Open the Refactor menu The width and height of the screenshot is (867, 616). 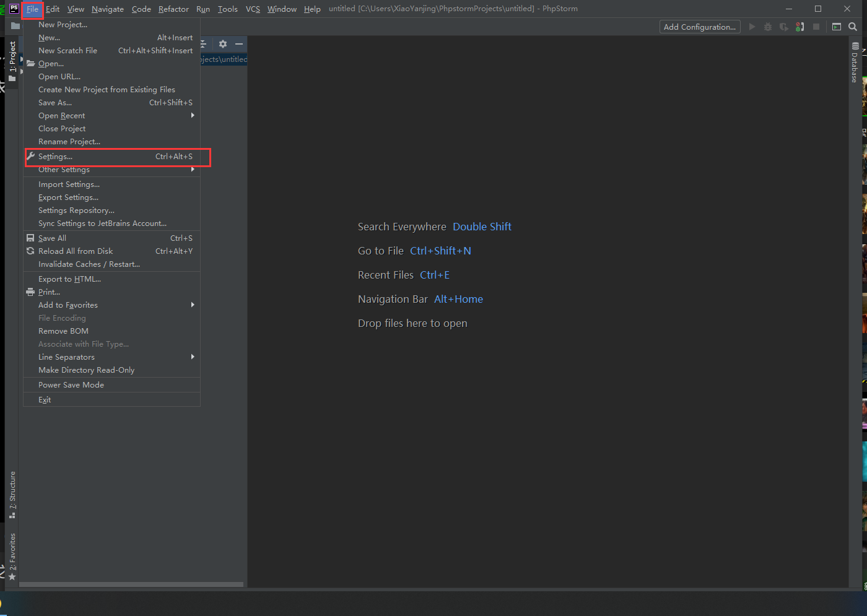[x=173, y=9]
